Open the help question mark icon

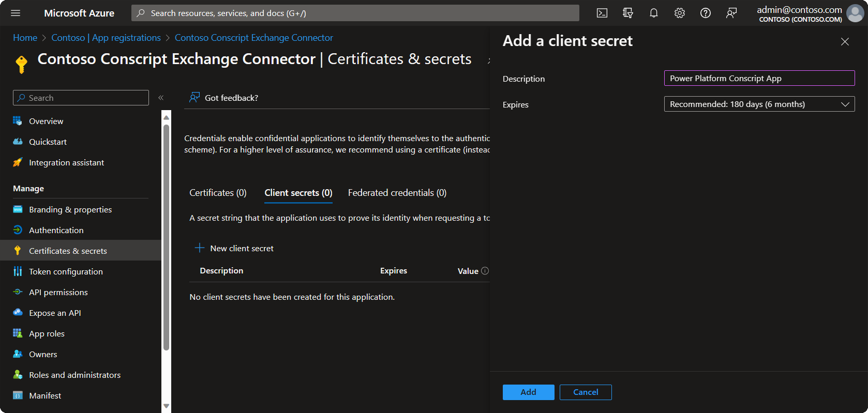coord(706,13)
